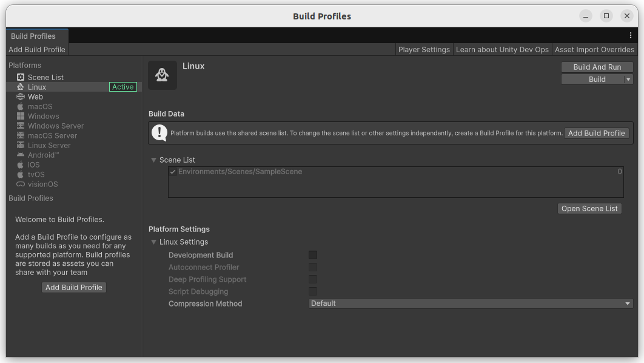644x363 pixels.
Task: Toggle Development Build checkbox
Action: tap(313, 255)
